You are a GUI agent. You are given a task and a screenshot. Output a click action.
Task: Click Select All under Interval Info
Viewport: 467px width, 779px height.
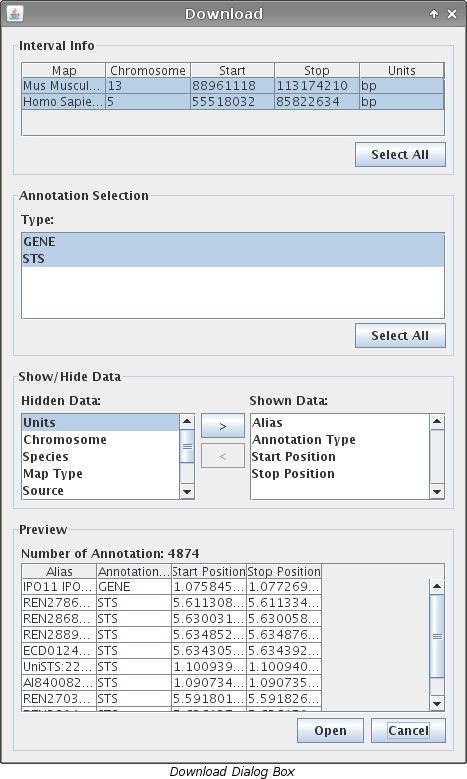click(x=400, y=155)
